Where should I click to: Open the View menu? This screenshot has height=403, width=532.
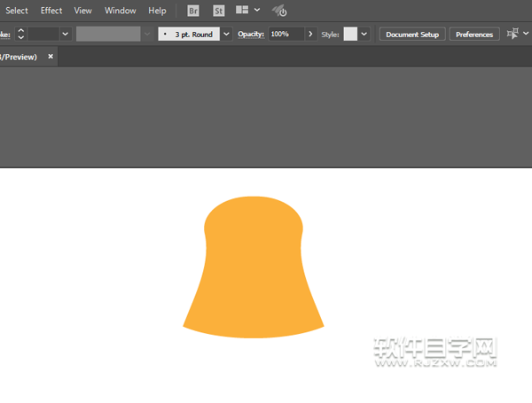[x=82, y=11]
